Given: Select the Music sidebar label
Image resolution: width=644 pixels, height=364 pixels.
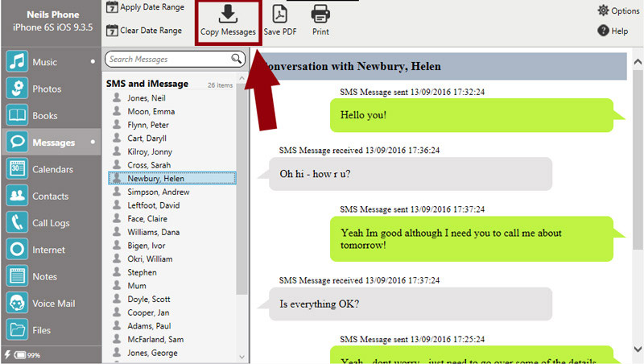Looking at the screenshot, I should tap(45, 62).
